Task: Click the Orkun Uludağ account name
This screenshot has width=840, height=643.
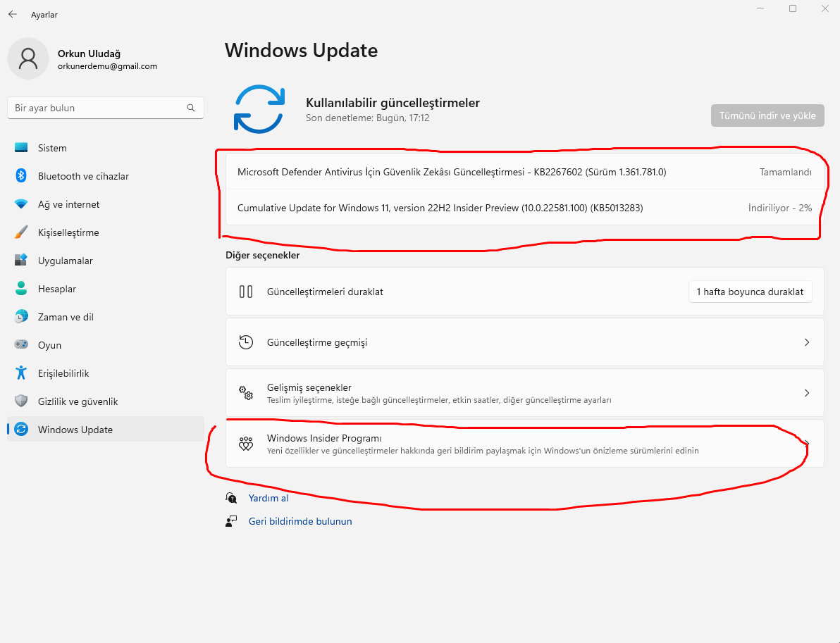Action: (89, 54)
